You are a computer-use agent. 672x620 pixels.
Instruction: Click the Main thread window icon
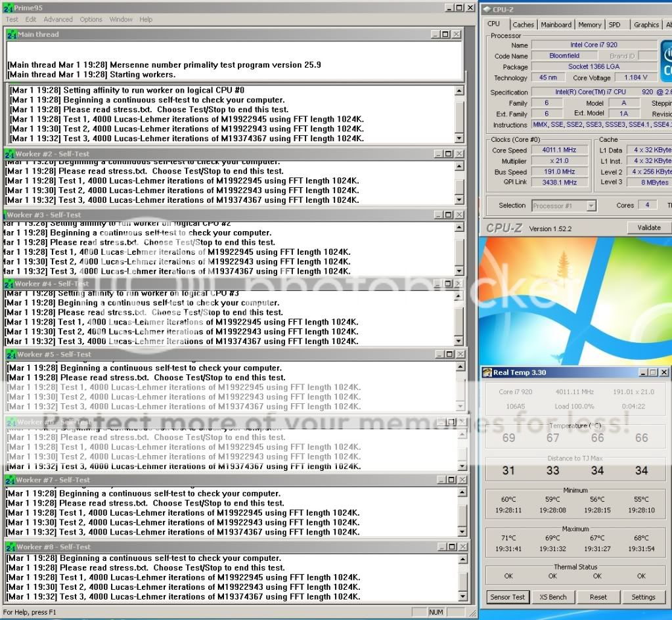12,34
